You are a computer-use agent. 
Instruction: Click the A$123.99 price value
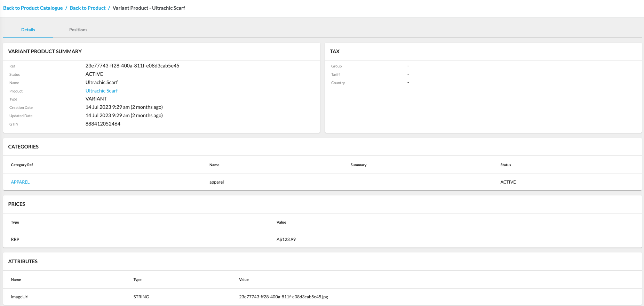click(x=286, y=240)
